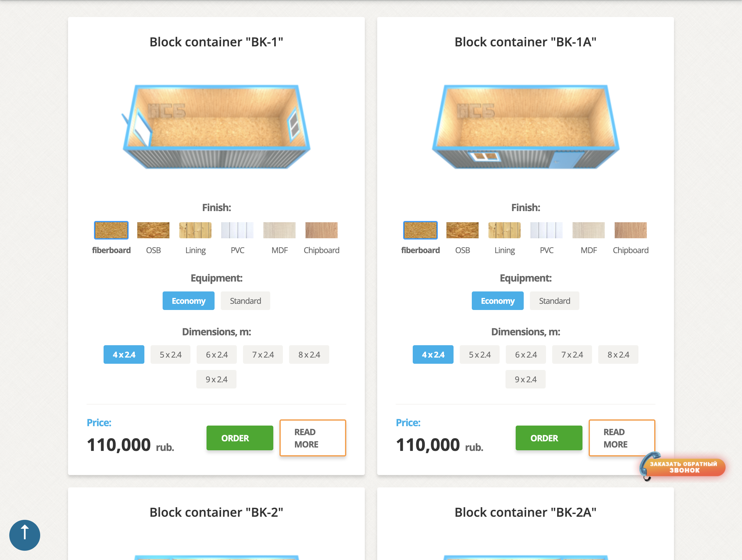Open READ MORE for BK-1
This screenshot has height=560, width=742.
pos(313,438)
